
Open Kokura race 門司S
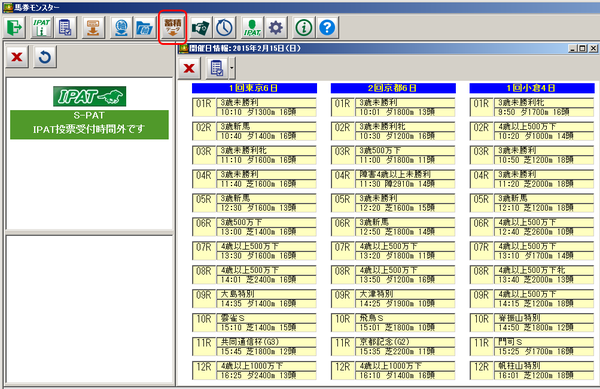[544, 342]
